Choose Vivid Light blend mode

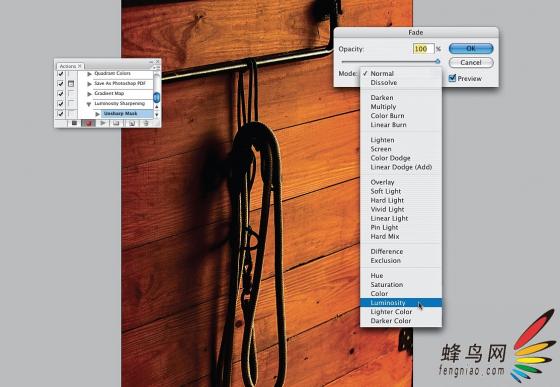401,209
